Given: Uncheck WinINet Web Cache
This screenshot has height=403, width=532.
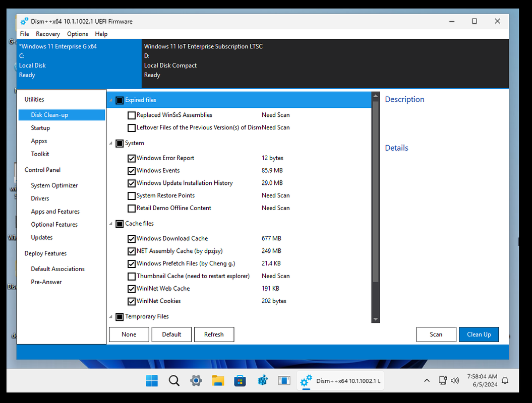Looking at the screenshot, I should [131, 289].
